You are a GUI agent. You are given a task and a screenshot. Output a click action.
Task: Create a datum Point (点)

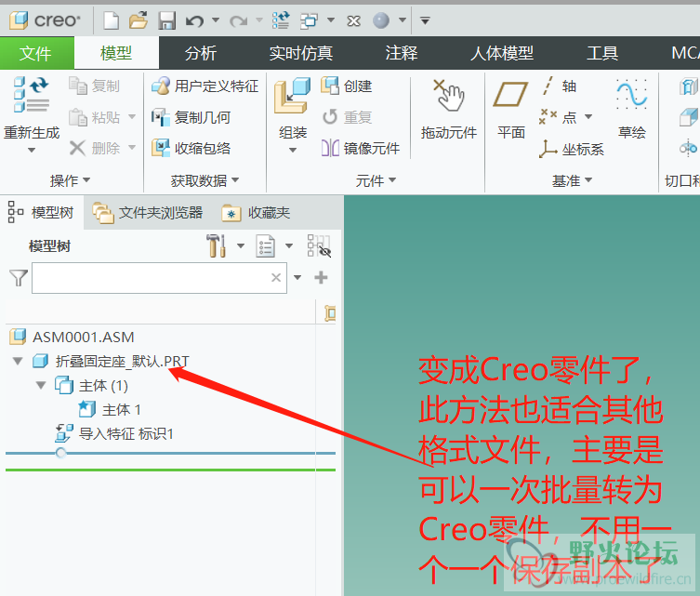pos(559,117)
